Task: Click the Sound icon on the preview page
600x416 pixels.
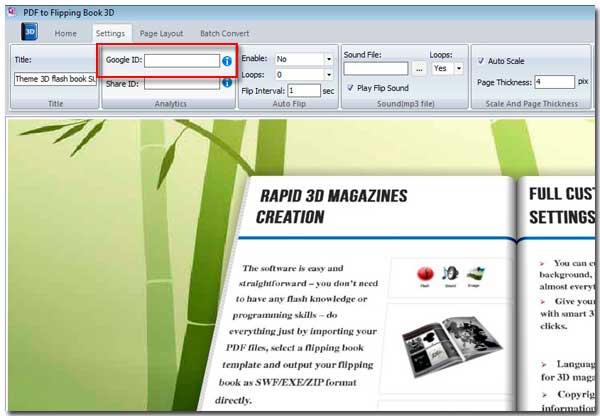Action: coord(450,273)
